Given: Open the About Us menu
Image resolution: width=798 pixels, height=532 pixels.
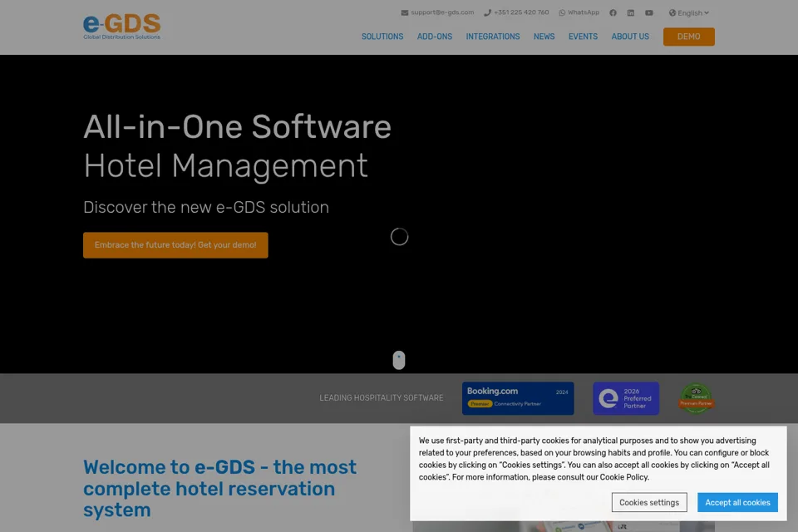Looking at the screenshot, I should [630, 37].
